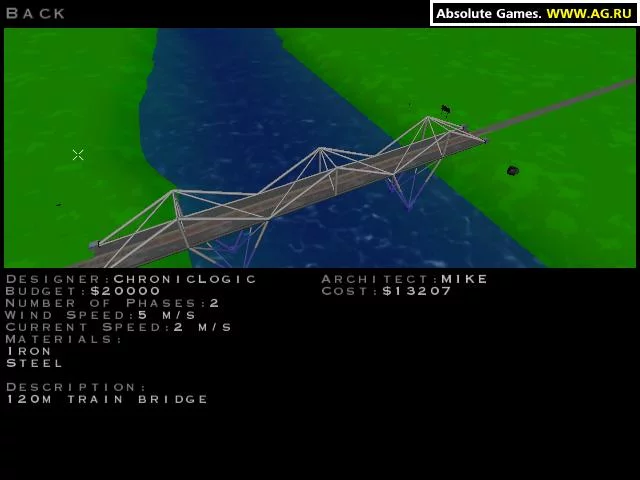Click the description text 120M TRAIN BRIDGE

[x=107, y=399]
